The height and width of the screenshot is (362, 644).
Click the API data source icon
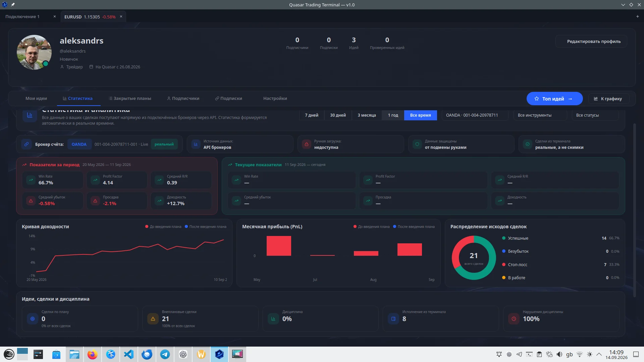[x=196, y=144]
